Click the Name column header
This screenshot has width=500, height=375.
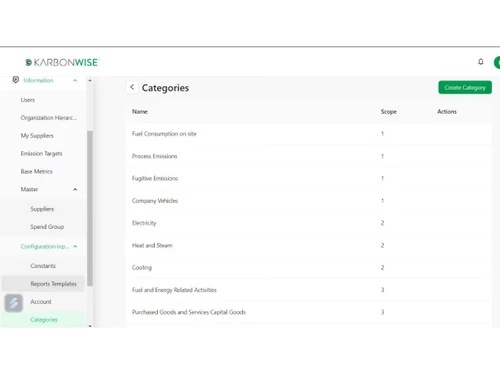point(140,112)
